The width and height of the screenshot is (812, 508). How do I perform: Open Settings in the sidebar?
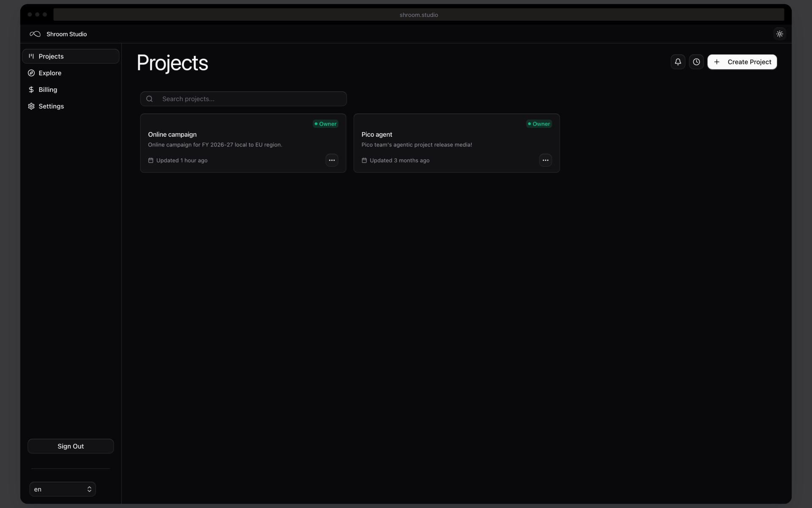(71, 106)
